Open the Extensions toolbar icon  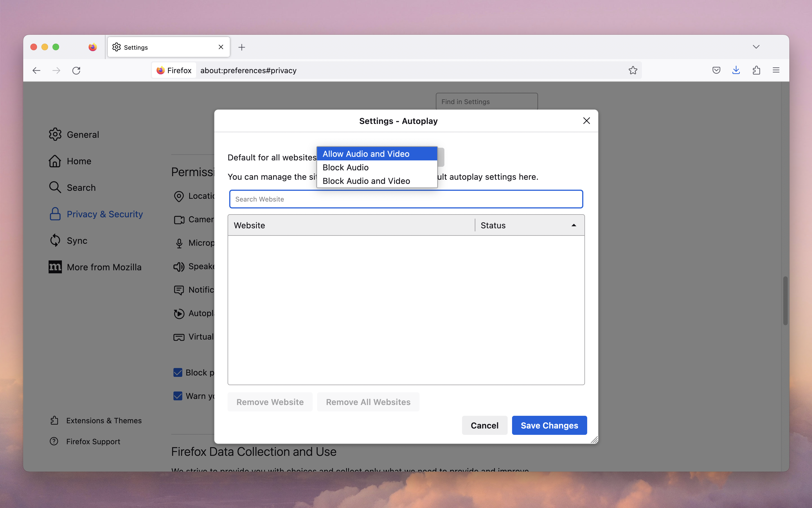pos(756,70)
